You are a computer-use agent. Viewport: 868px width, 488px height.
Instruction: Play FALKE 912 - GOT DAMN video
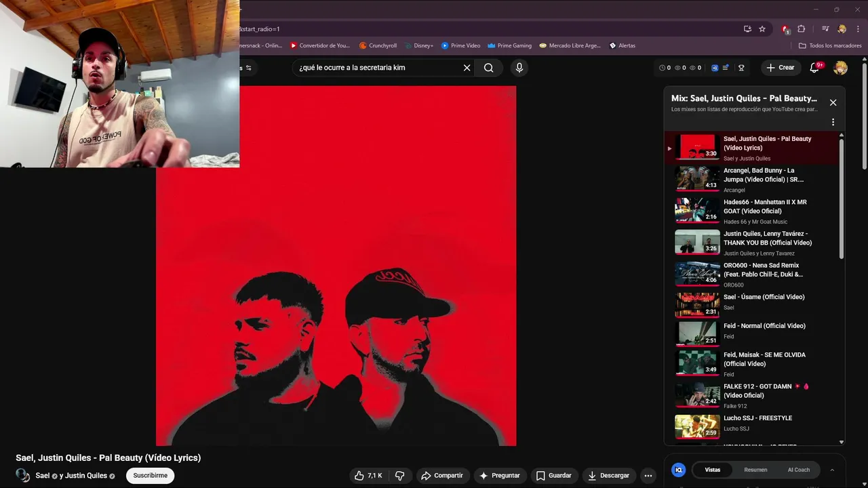(753, 395)
